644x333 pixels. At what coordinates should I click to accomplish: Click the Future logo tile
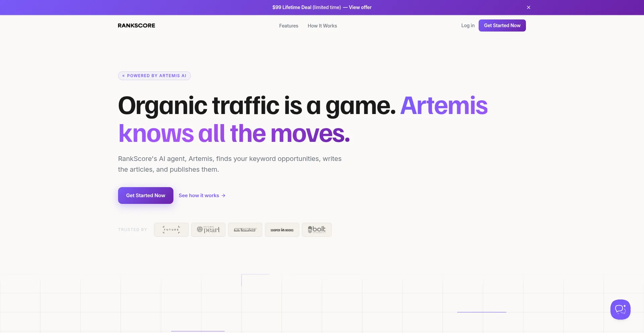pyautogui.click(x=171, y=230)
